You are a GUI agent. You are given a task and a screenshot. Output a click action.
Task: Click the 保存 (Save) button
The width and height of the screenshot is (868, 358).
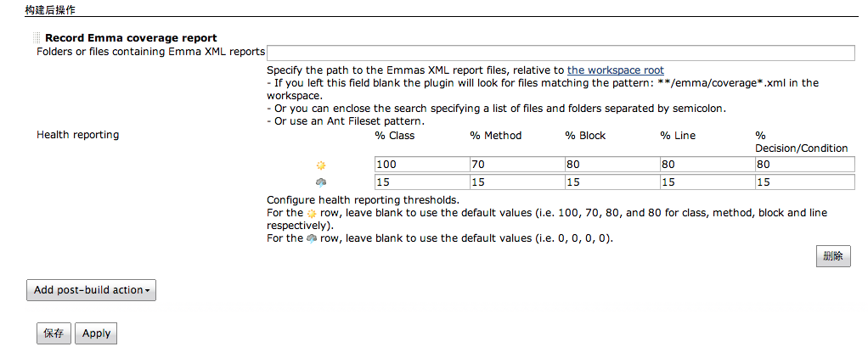coord(54,333)
